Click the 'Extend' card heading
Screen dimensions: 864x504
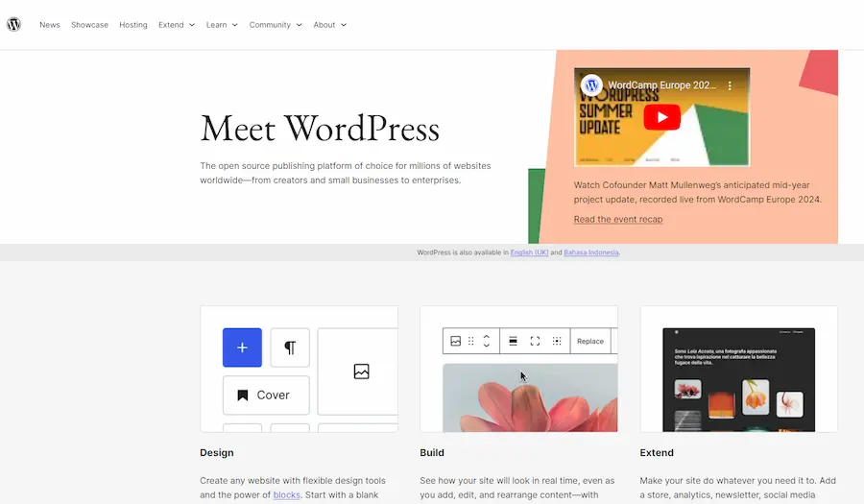(657, 453)
